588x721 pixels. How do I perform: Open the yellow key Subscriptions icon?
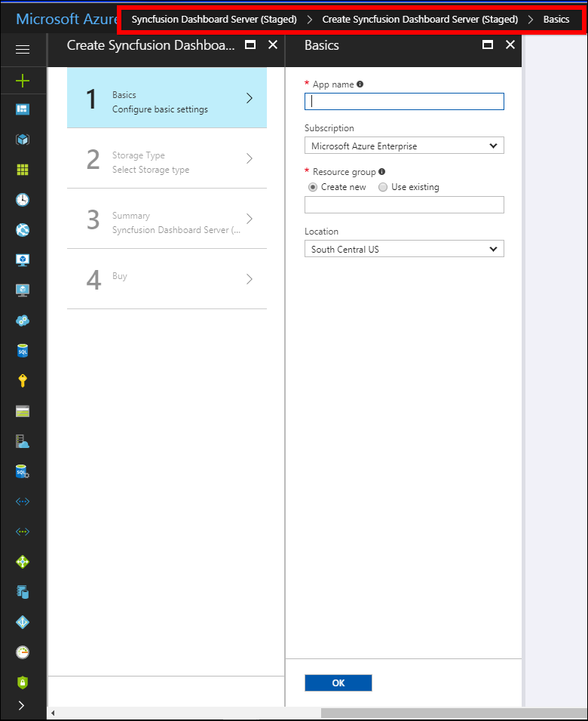click(23, 381)
